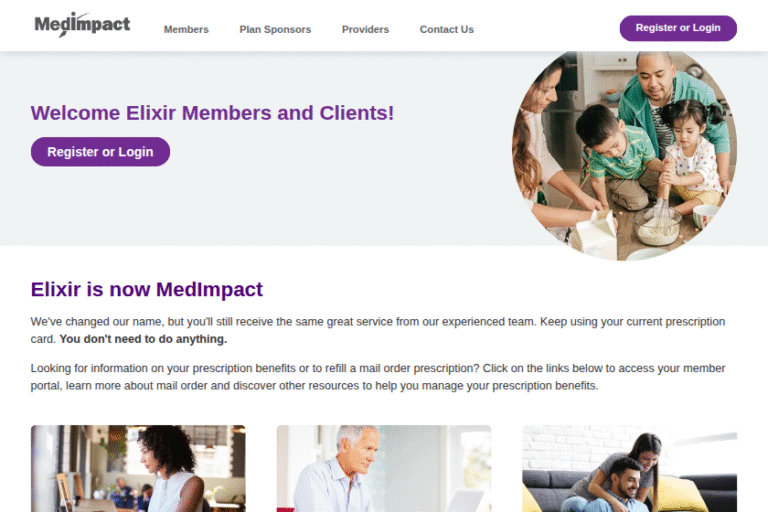Open the Plan Sponsors menu
This screenshot has width=768, height=512.
coord(275,29)
